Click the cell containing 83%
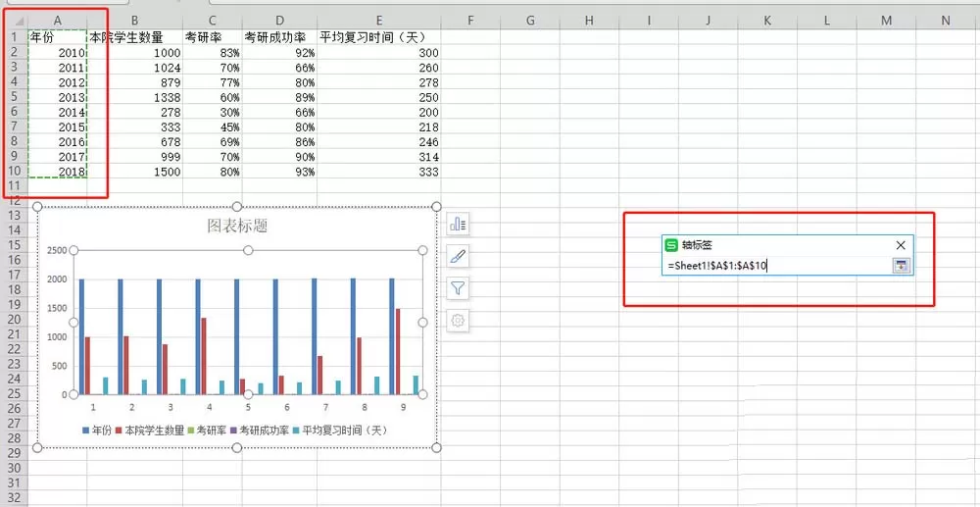This screenshot has width=980, height=507. 213,53
